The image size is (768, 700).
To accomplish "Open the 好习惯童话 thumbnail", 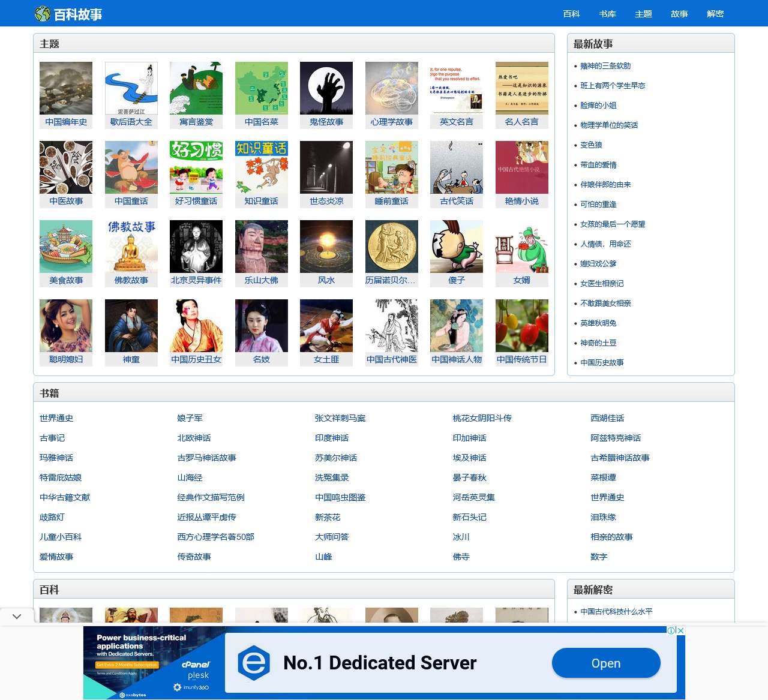I will pyautogui.click(x=196, y=167).
